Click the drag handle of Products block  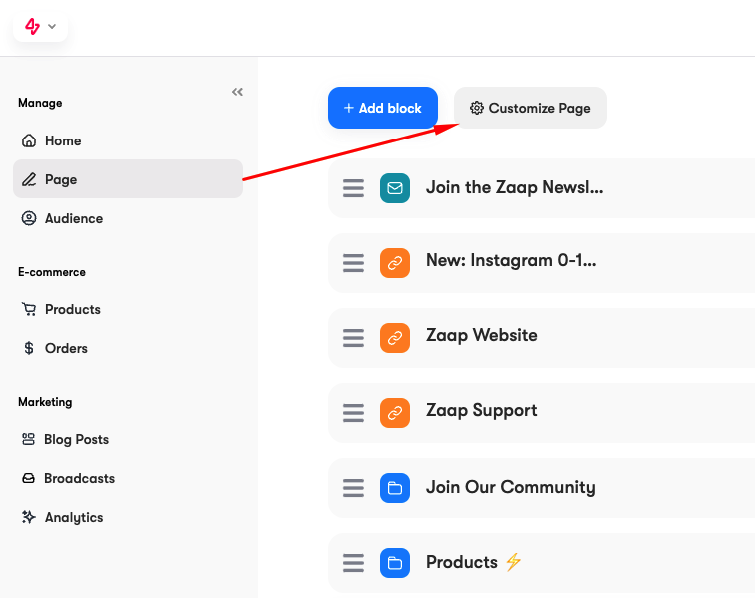[x=353, y=563]
